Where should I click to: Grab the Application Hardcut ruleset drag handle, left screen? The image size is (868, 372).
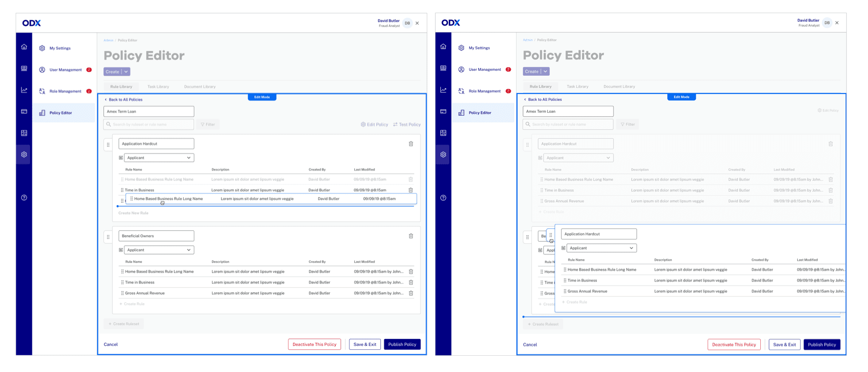(108, 145)
